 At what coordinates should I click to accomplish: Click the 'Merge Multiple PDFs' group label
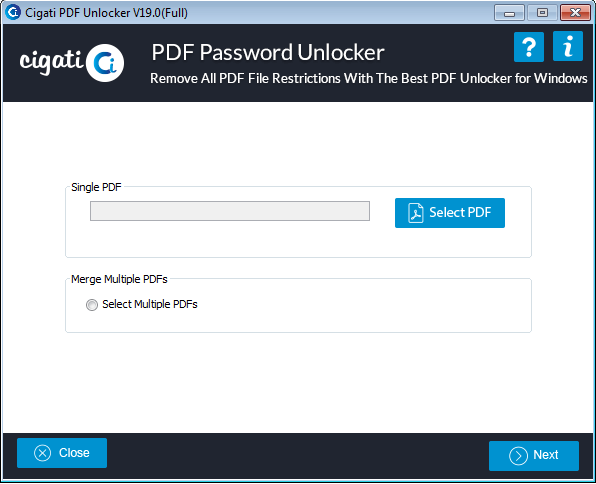(119, 279)
